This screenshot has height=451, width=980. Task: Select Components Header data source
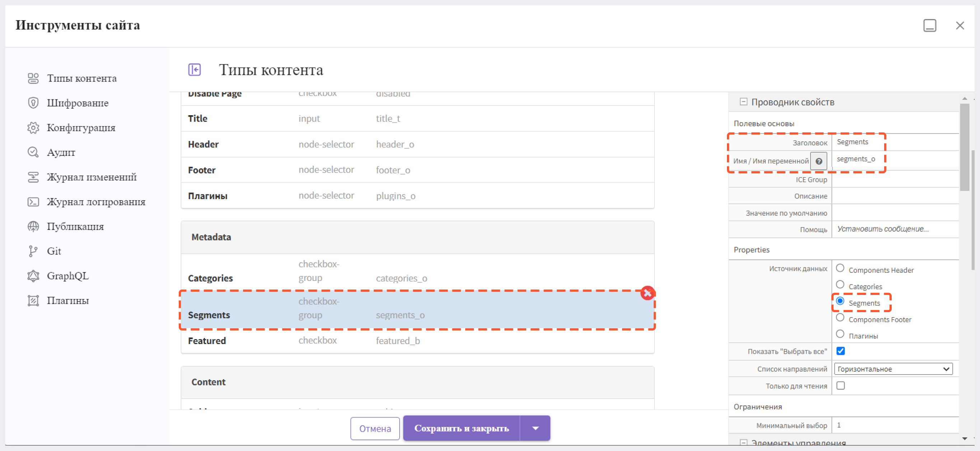pos(840,268)
